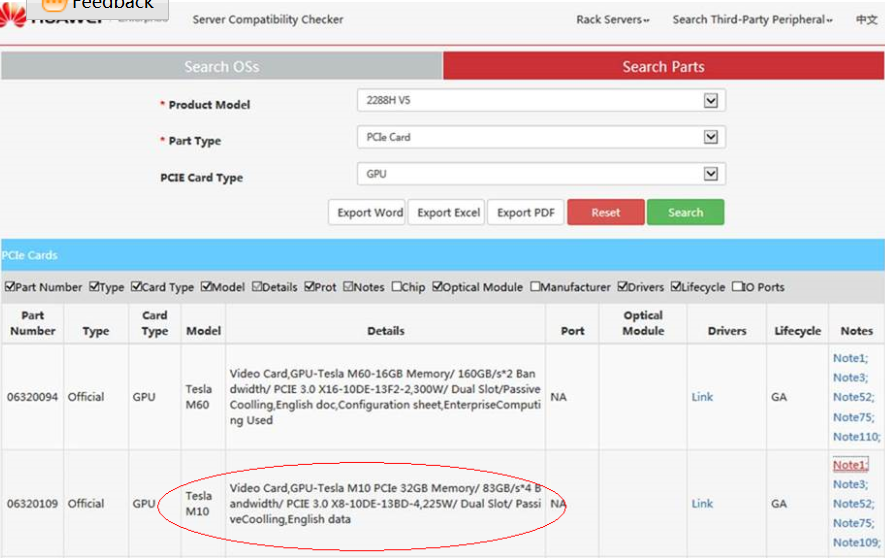Uncheck the Lifecycle column checkbox

click(x=676, y=287)
